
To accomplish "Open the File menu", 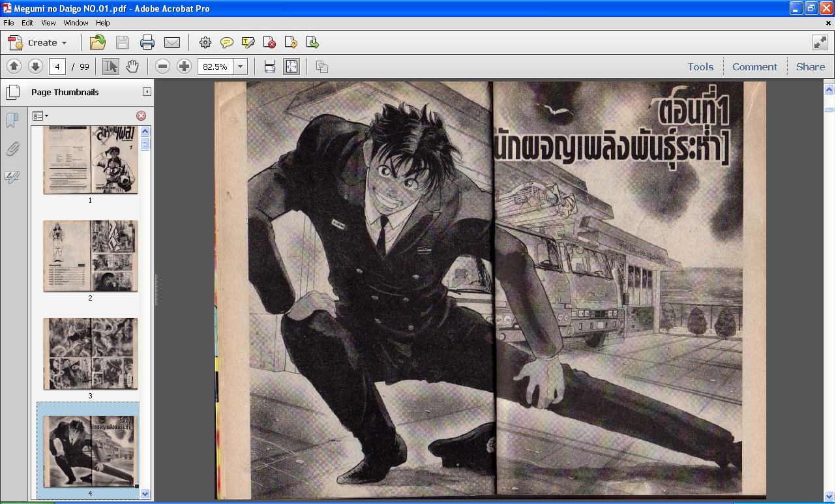I will pyautogui.click(x=8, y=23).
